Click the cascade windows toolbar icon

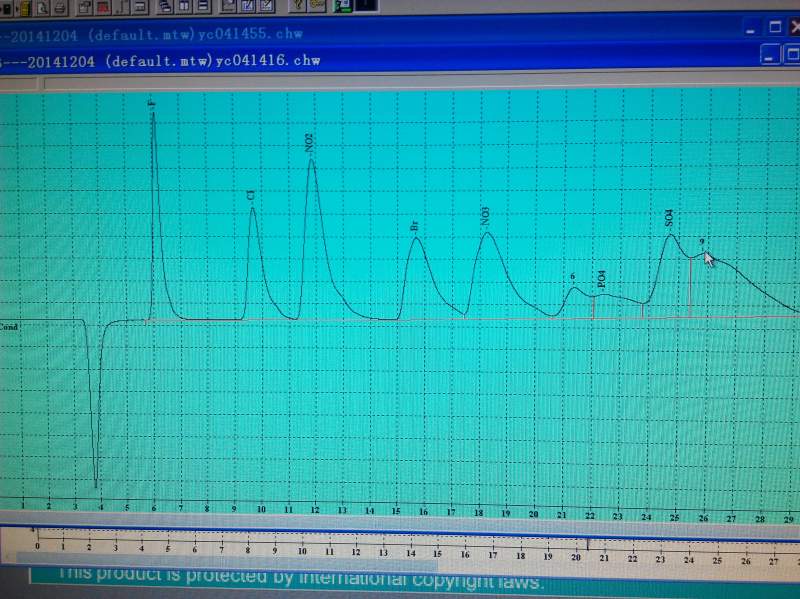165,6
